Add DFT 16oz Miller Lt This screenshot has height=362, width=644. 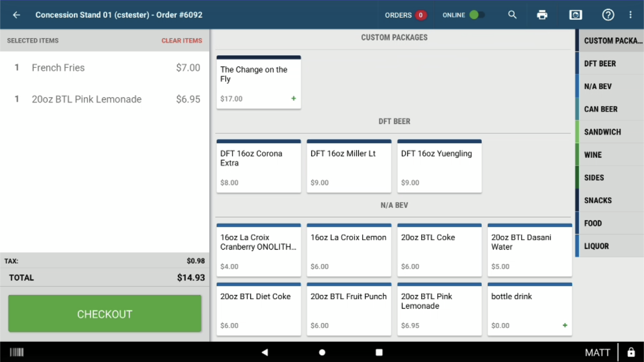(x=349, y=166)
